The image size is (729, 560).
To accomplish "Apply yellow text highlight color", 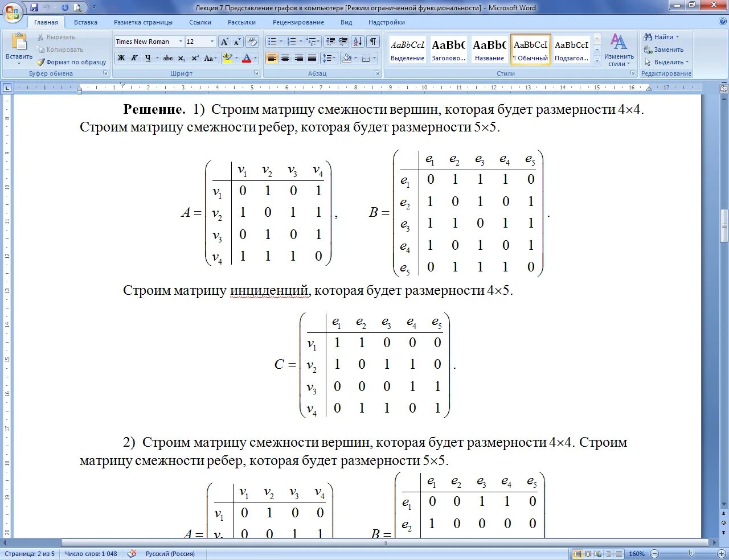I will pyautogui.click(x=227, y=58).
